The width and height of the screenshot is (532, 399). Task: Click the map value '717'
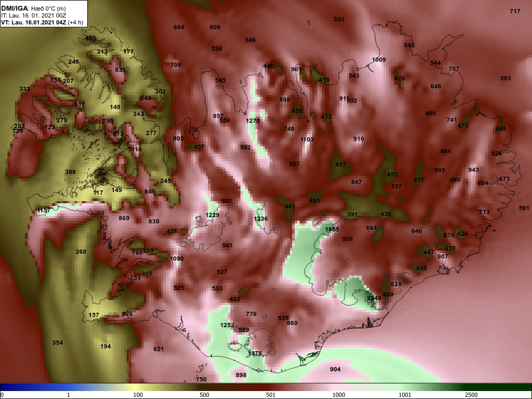[515, 11]
